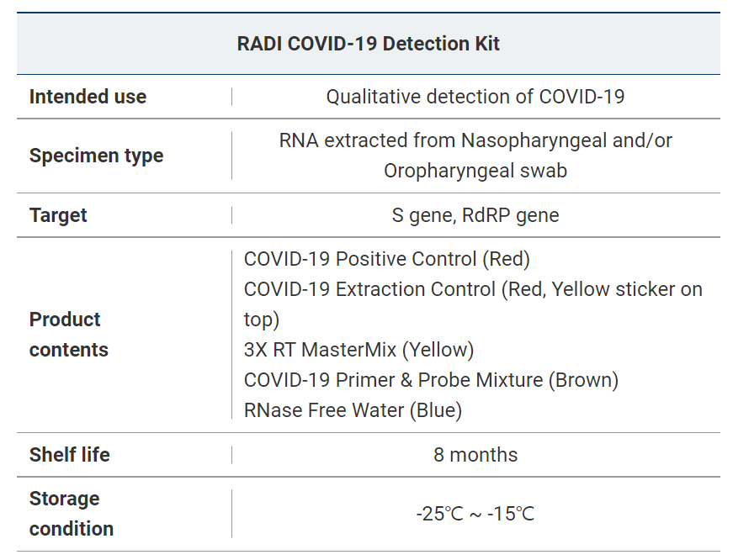733x560 pixels.
Task: Click S gene, RdRP gene value
Action: click(x=475, y=215)
